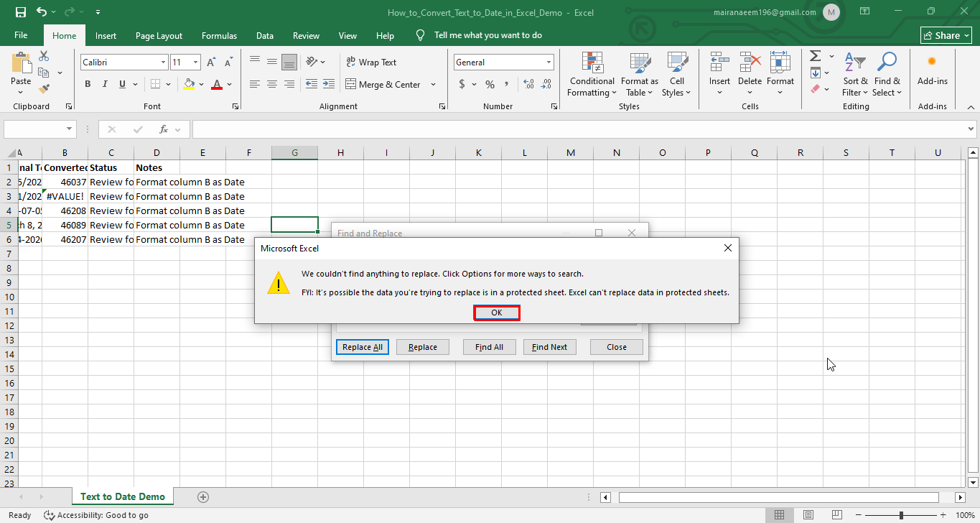Viewport: 980px width, 523px height.
Task: Click the Insert cells icon
Action: [x=719, y=63]
